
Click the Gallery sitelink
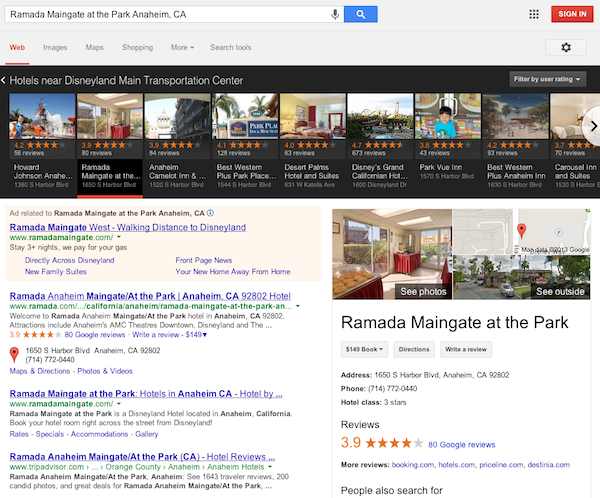click(147, 434)
